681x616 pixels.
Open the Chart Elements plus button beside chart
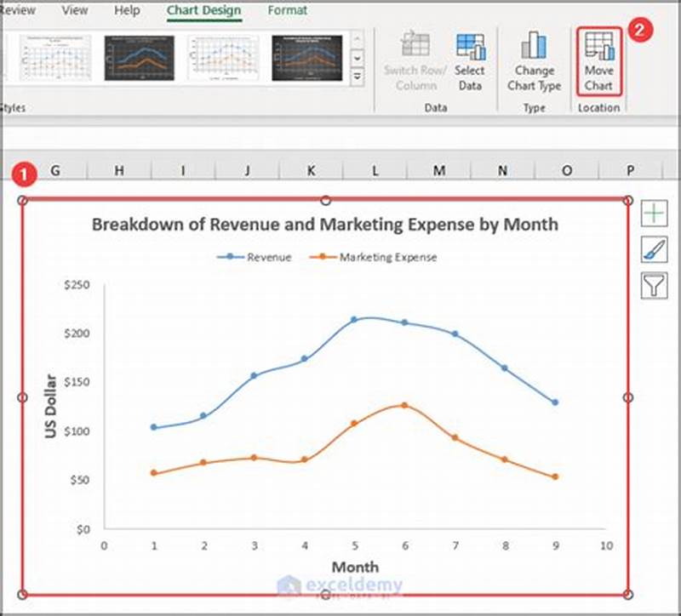[x=656, y=213]
